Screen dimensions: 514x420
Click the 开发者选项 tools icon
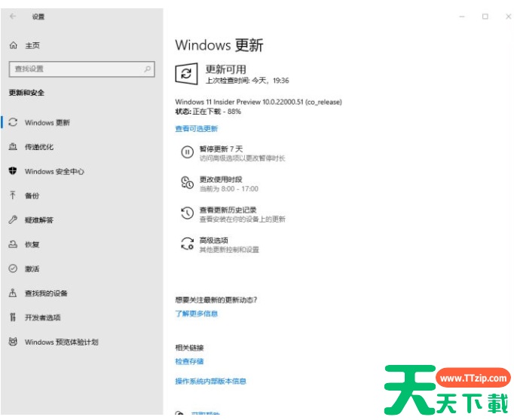pyautogui.click(x=13, y=317)
